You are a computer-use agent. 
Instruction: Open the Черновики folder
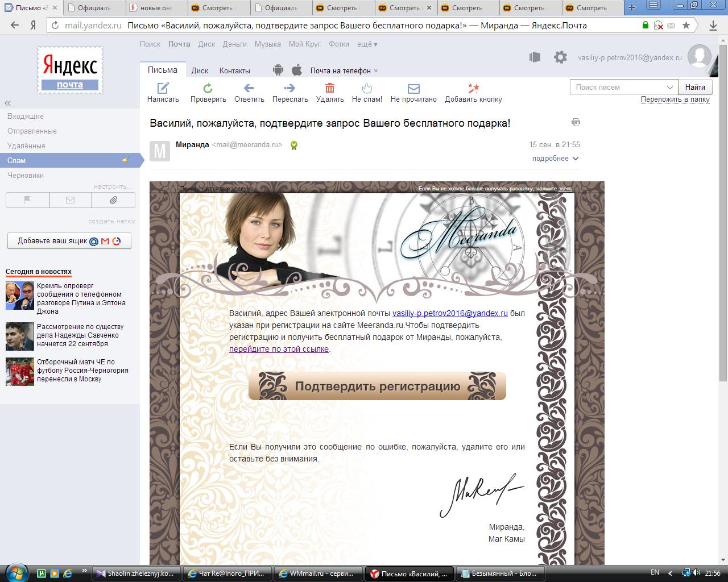tap(26, 175)
